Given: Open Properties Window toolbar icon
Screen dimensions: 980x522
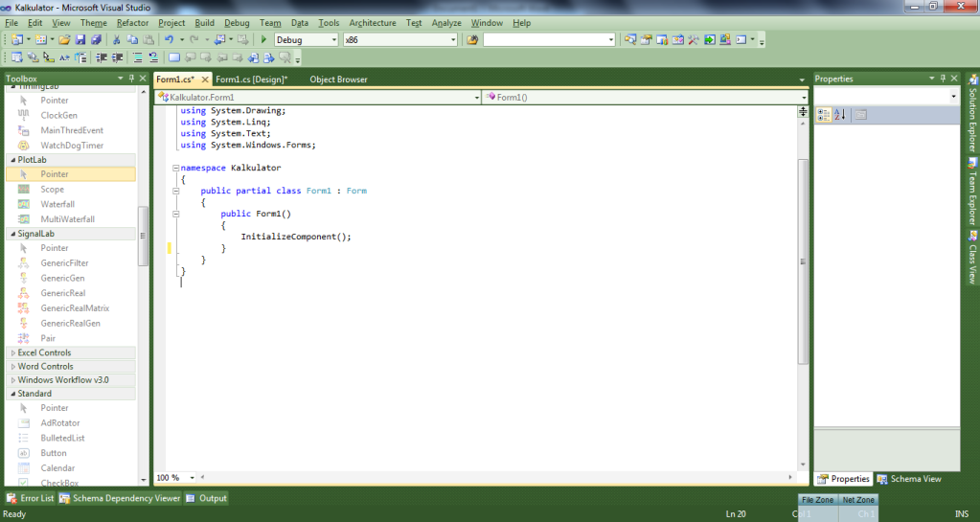Looking at the screenshot, I should (647, 39).
